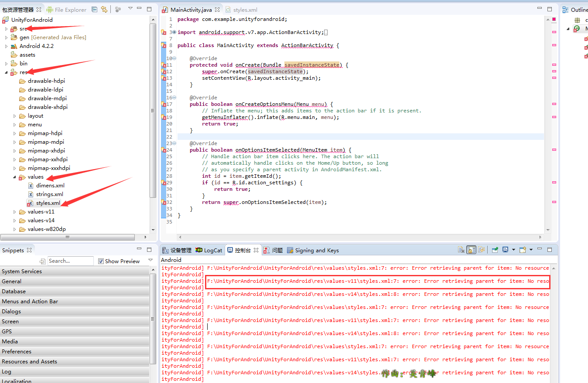This screenshot has width=588, height=383.
Task: Close the 控制台 console tab
Action: click(x=256, y=250)
